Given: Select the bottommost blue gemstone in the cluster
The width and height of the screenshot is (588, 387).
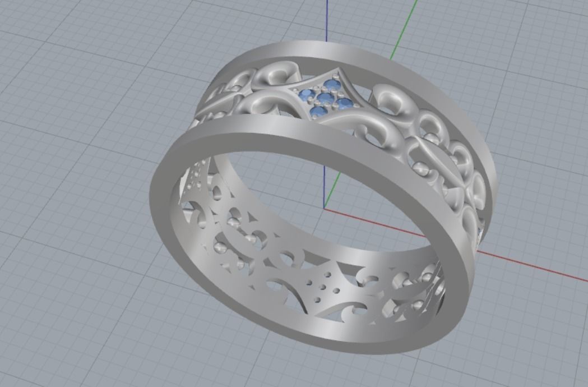Looking at the screenshot, I should pos(319,111).
